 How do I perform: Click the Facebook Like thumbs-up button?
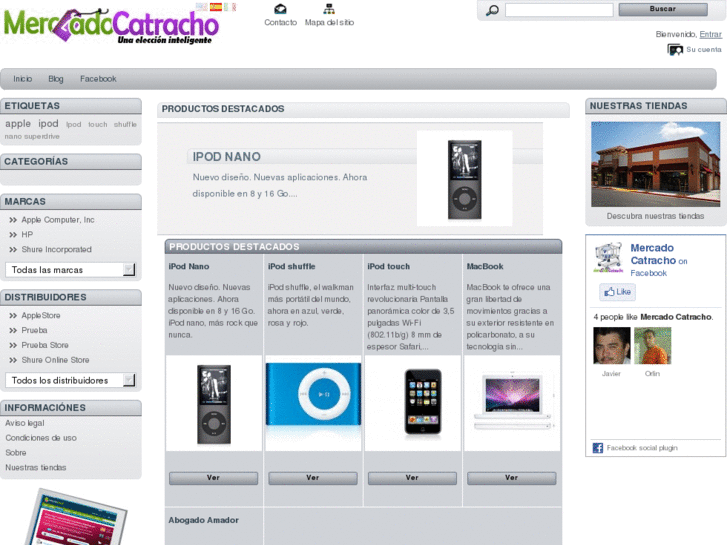coord(618,292)
